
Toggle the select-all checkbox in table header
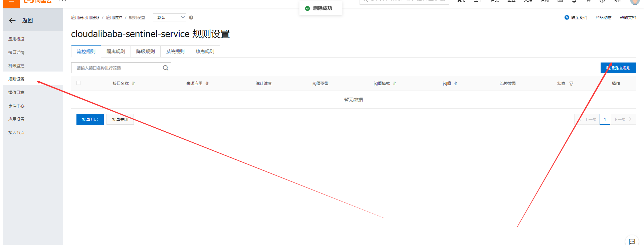pos(78,83)
